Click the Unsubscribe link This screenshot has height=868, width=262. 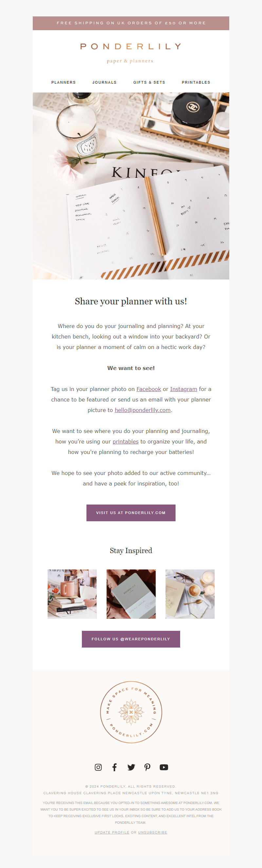[x=153, y=832]
